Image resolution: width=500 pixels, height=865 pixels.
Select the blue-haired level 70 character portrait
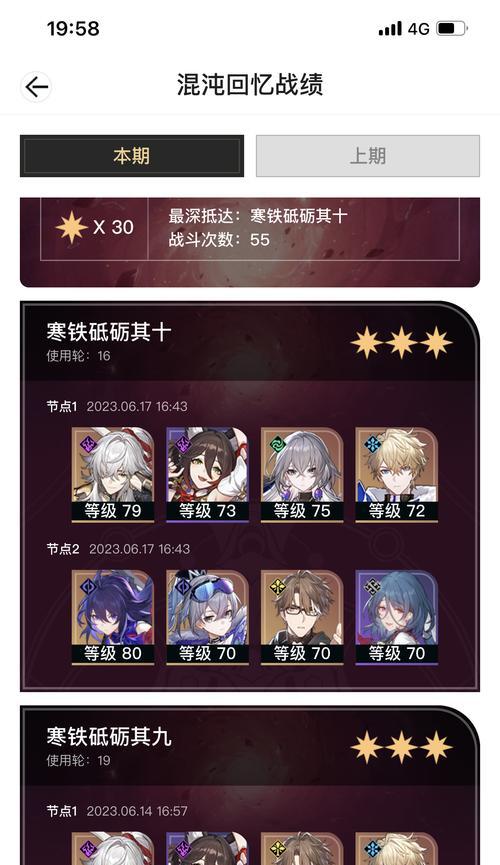point(397,617)
